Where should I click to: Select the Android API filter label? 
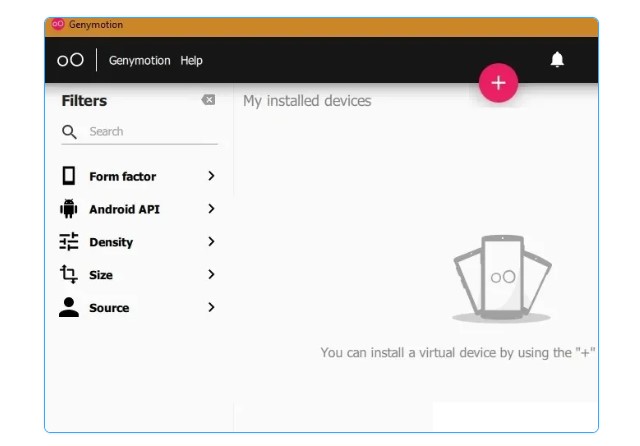point(124,209)
